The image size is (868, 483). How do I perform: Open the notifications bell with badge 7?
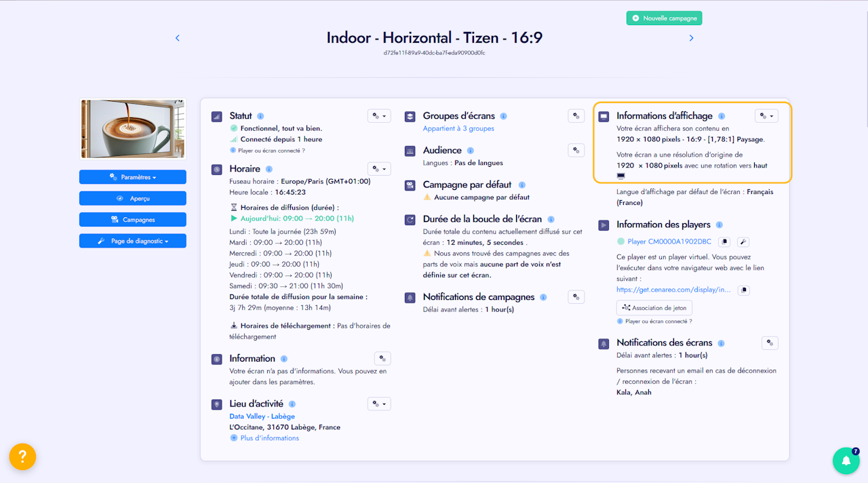click(846, 461)
